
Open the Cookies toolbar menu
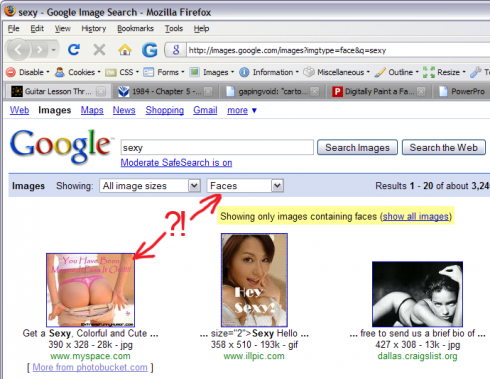pyautogui.click(x=78, y=72)
